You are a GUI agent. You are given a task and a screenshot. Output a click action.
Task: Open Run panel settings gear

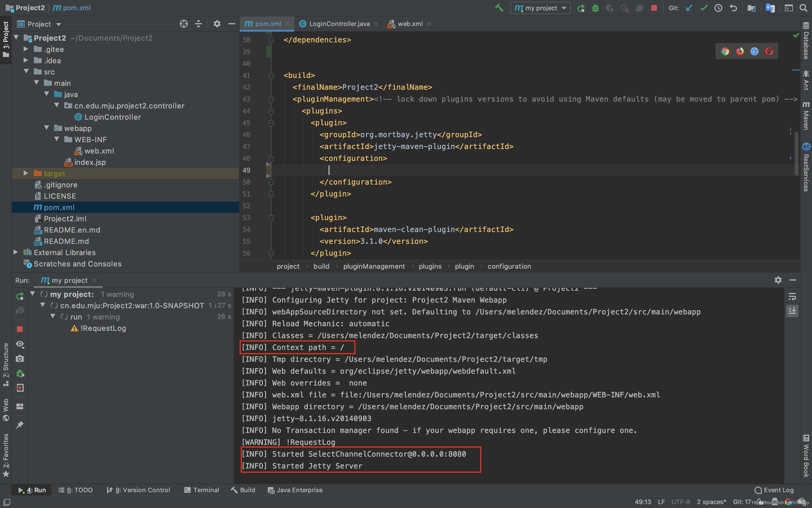point(778,280)
